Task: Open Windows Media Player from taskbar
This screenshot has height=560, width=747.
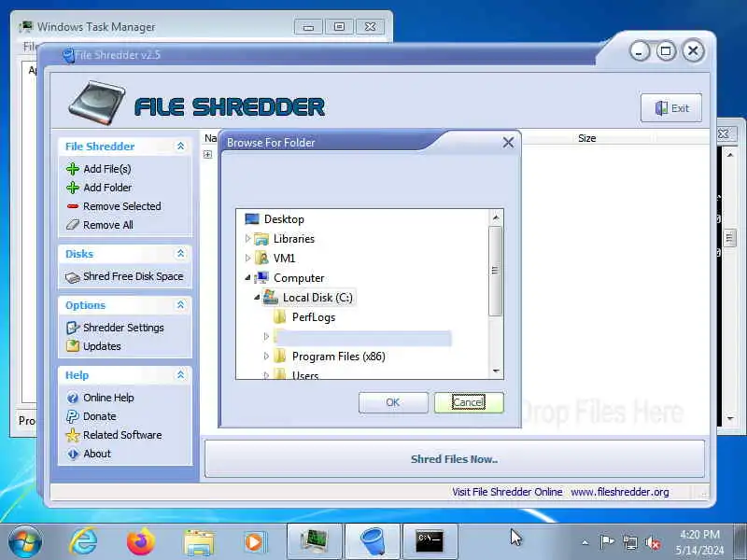Action: [x=254, y=542]
